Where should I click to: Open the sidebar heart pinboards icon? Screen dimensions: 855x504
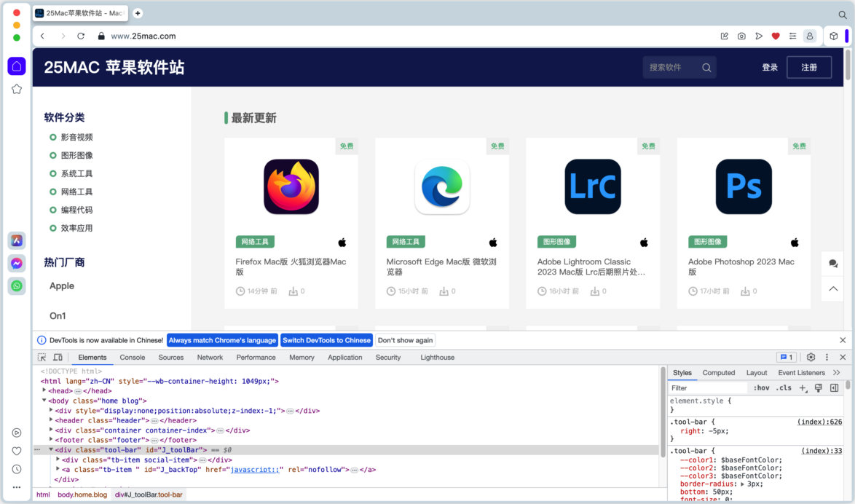tap(16, 451)
